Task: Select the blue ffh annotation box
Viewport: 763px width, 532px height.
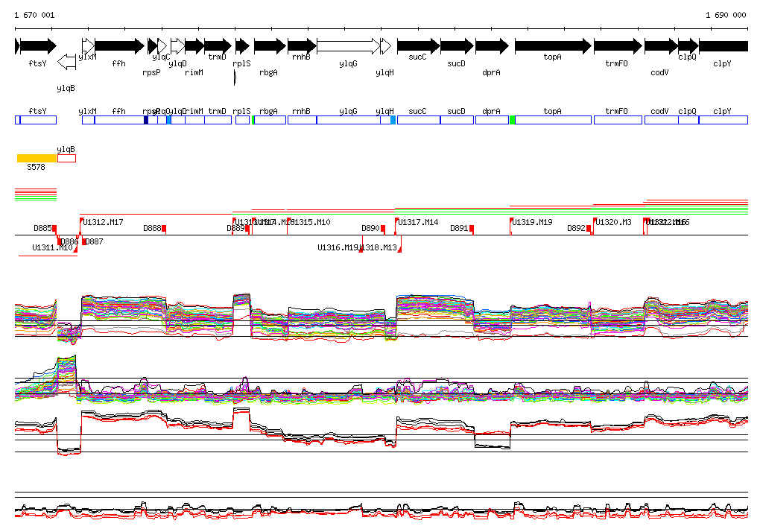Action: click(x=119, y=120)
